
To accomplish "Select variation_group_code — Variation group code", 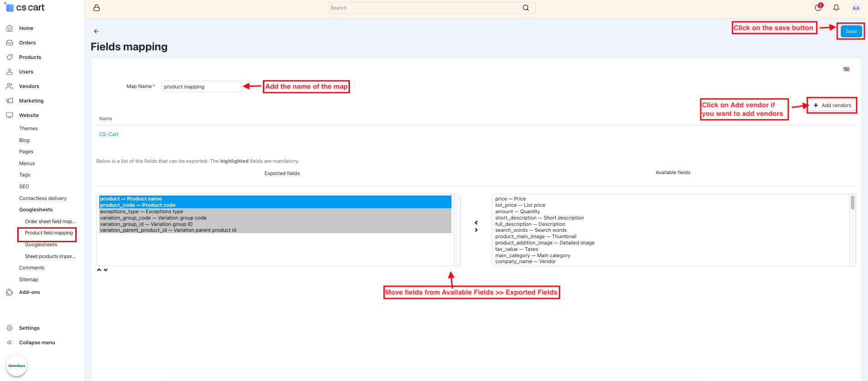I will 275,218.
